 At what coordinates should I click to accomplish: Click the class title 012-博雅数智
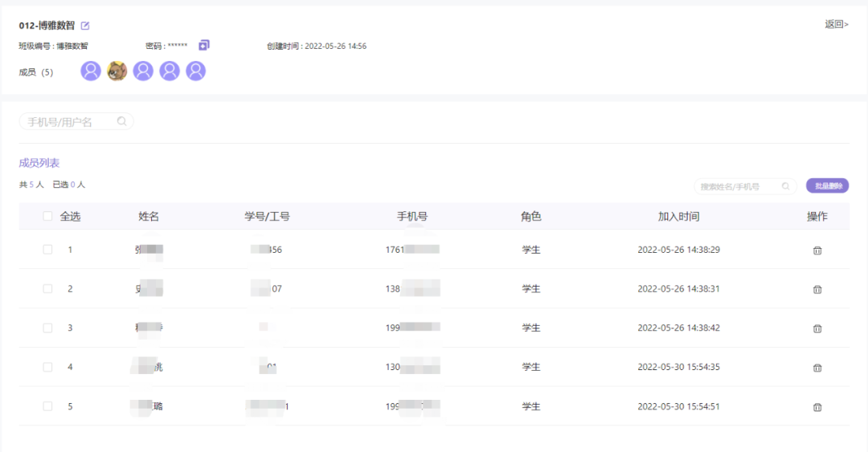pos(47,26)
